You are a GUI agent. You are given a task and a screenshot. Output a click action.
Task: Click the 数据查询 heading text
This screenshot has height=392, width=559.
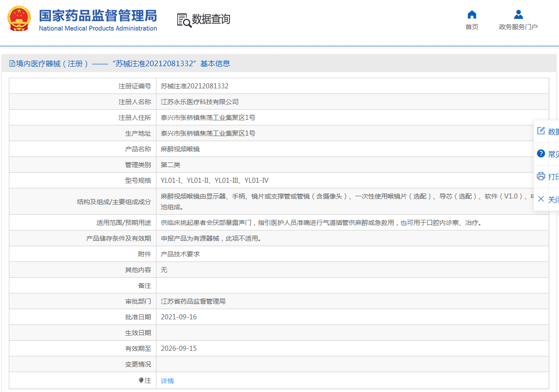211,19
